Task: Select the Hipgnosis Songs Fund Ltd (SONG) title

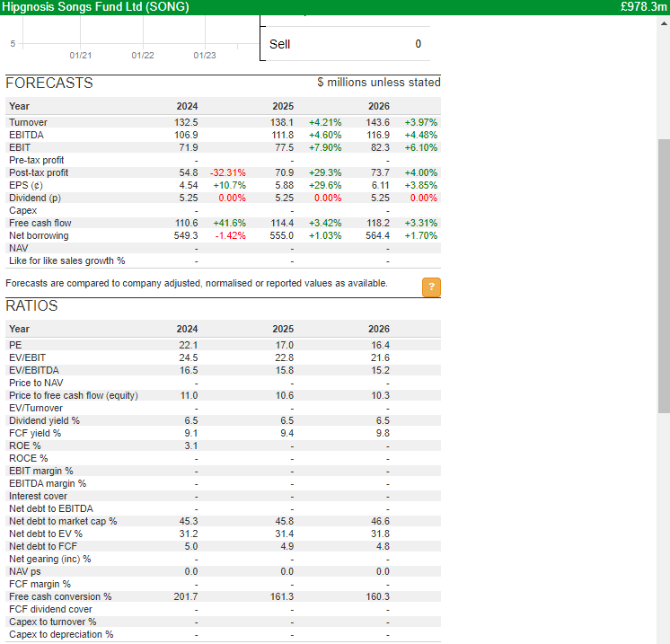Action: coord(96,7)
